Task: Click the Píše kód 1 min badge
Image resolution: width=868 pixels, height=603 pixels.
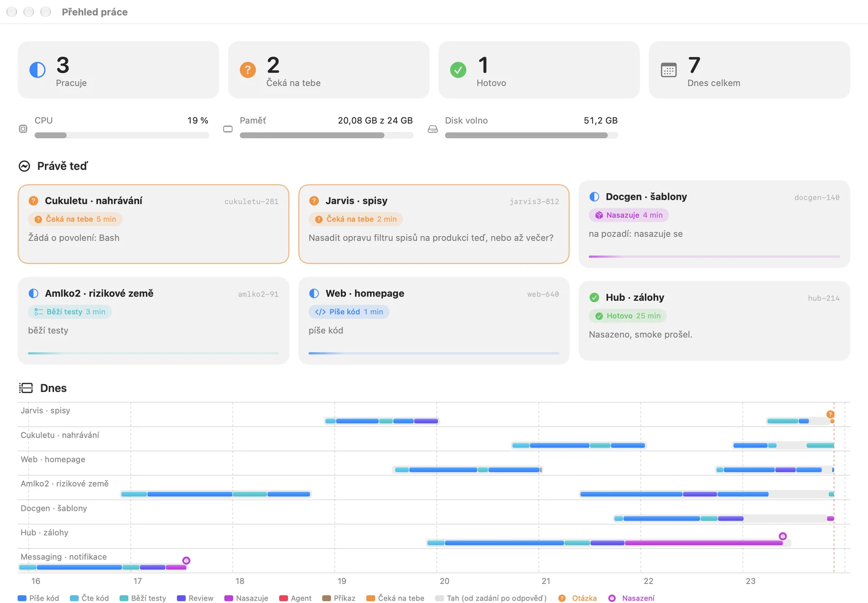Action: tap(349, 312)
